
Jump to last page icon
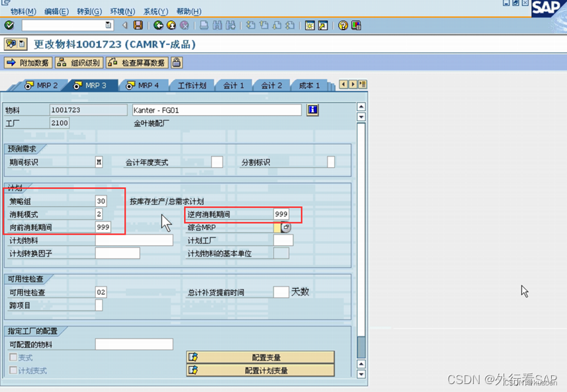point(290,25)
